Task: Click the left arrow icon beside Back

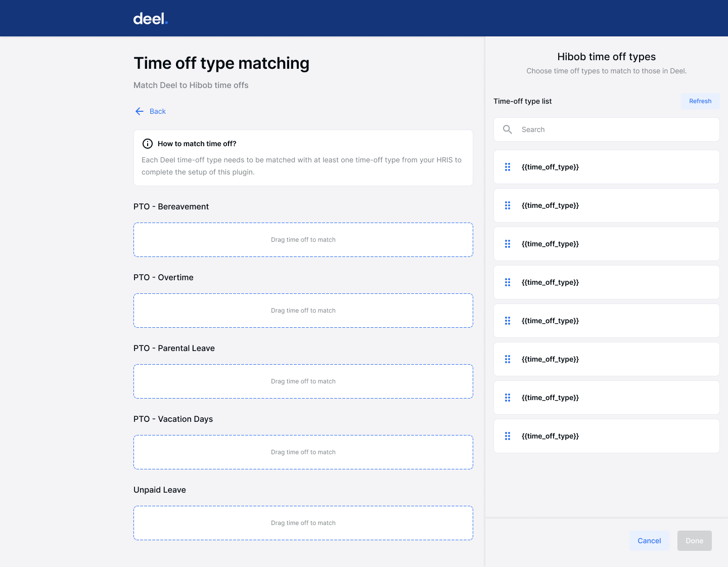Action: pos(140,111)
